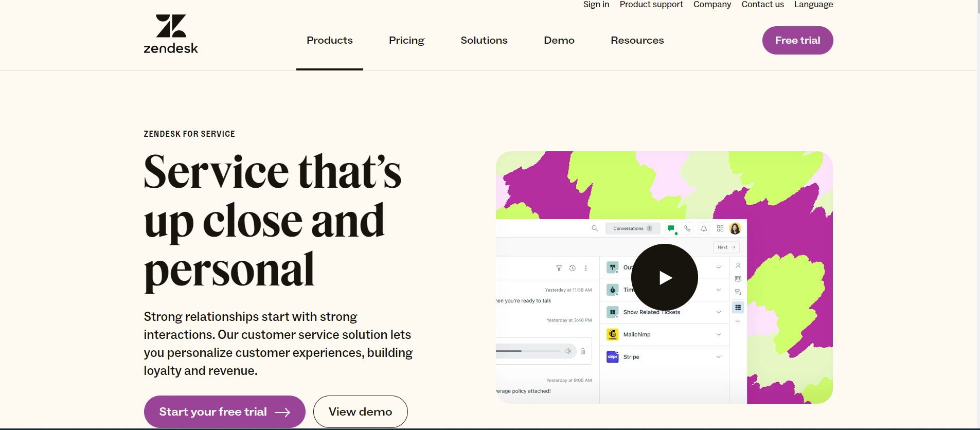This screenshot has height=430, width=980.
Task: Click the palm tree app icon
Action: tap(613, 267)
